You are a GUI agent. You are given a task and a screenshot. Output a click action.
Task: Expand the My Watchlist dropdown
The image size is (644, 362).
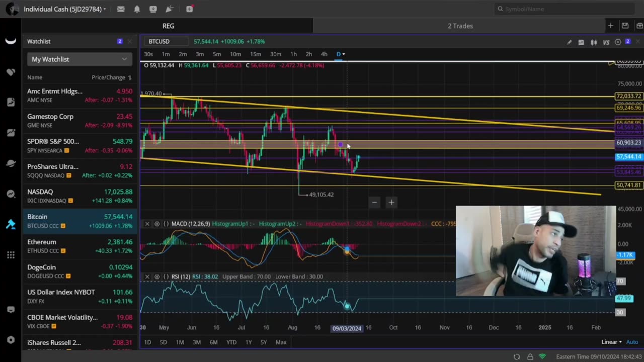pos(79,59)
